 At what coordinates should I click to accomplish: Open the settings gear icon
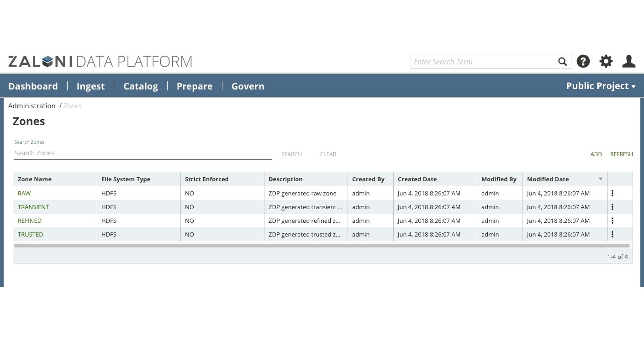[606, 61]
